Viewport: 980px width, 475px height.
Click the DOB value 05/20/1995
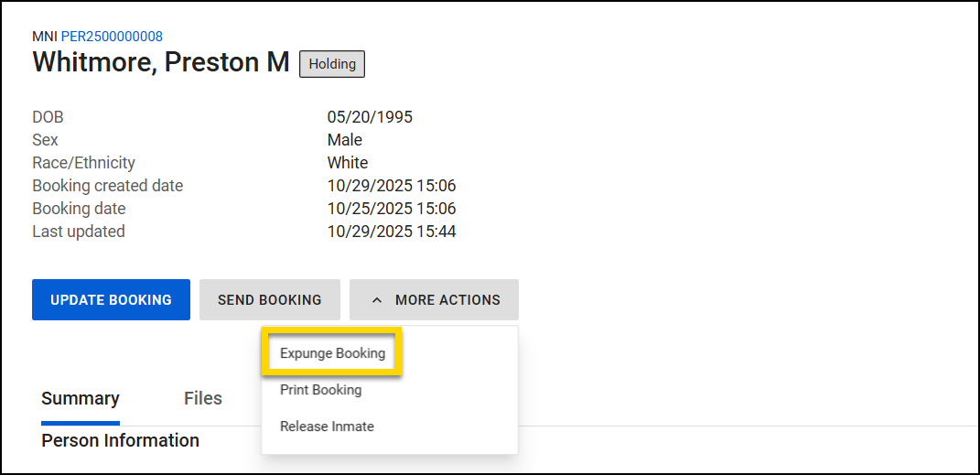[370, 117]
